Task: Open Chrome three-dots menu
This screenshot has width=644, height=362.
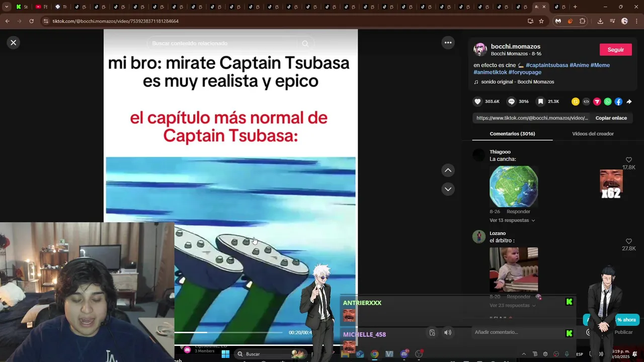Action: coord(636,21)
